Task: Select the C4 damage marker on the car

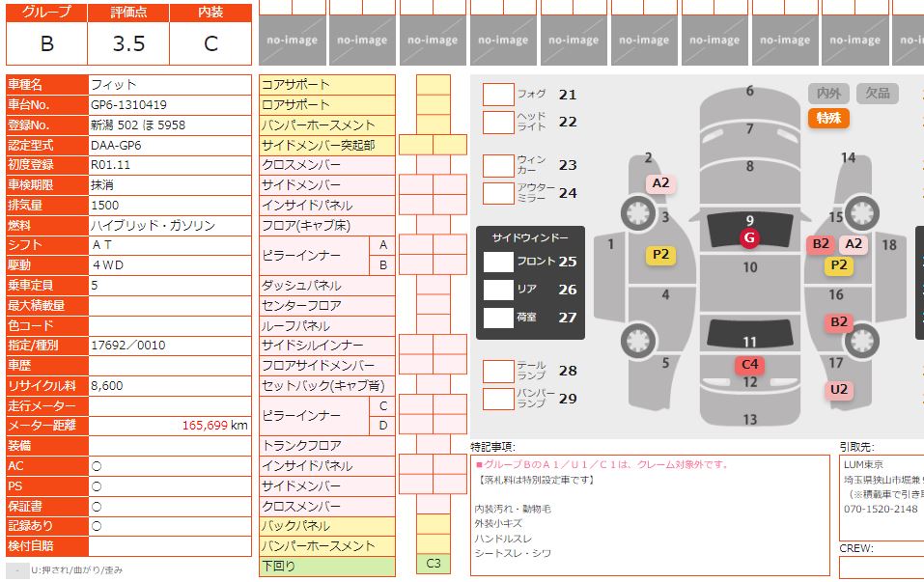Action: pos(749,365)
